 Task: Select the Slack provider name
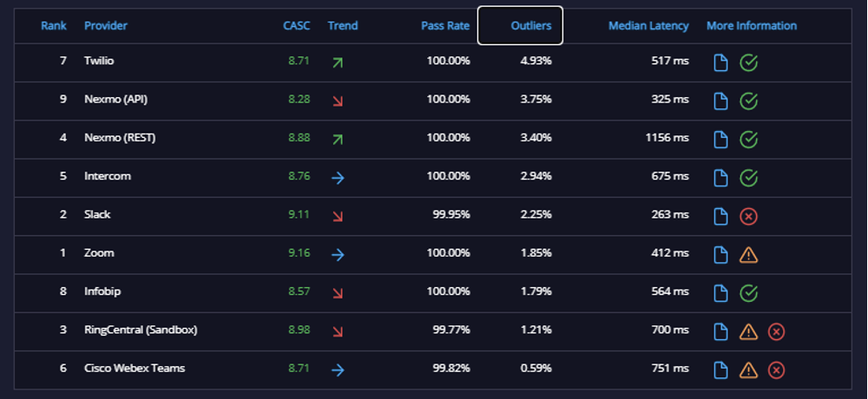(x=97, y=214)
